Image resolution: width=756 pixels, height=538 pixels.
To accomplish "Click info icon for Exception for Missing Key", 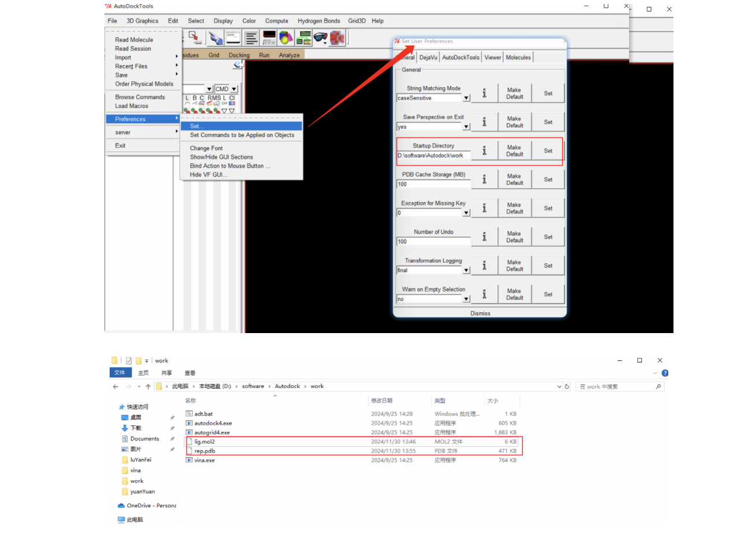I will click(484, 208).
